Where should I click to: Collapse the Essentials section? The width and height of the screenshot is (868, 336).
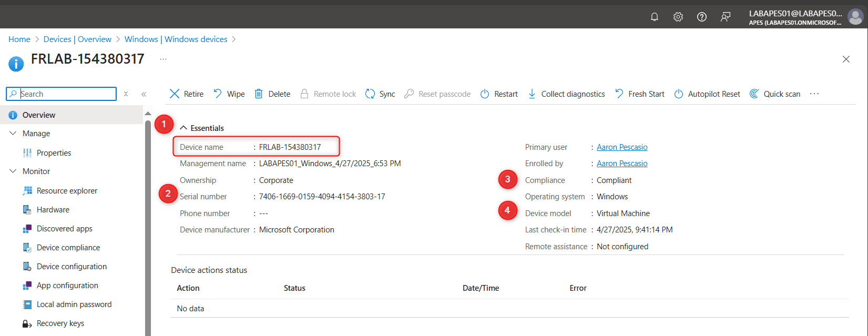(x=184, y=128)
